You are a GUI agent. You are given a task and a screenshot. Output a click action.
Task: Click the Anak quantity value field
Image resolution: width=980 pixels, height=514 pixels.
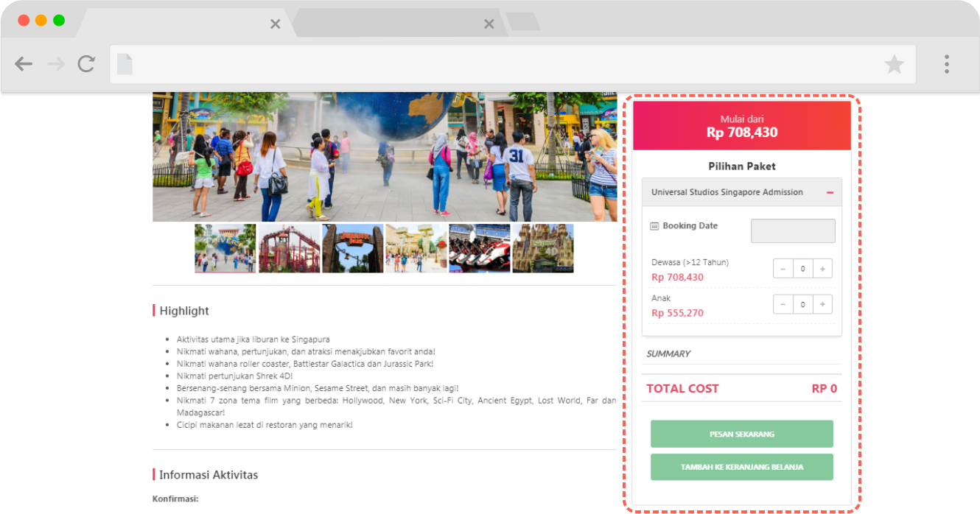coord(802,304)
